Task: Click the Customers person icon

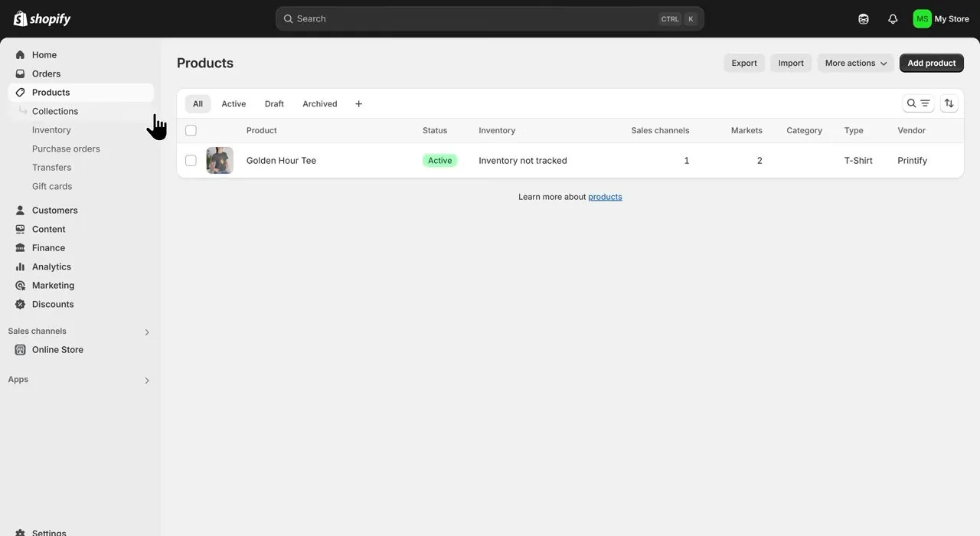Action: [x=20, y=211]
